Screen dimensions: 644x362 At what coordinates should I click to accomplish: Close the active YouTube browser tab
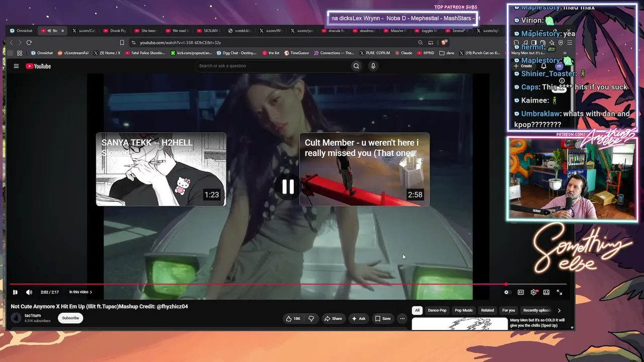pos(62,31)
